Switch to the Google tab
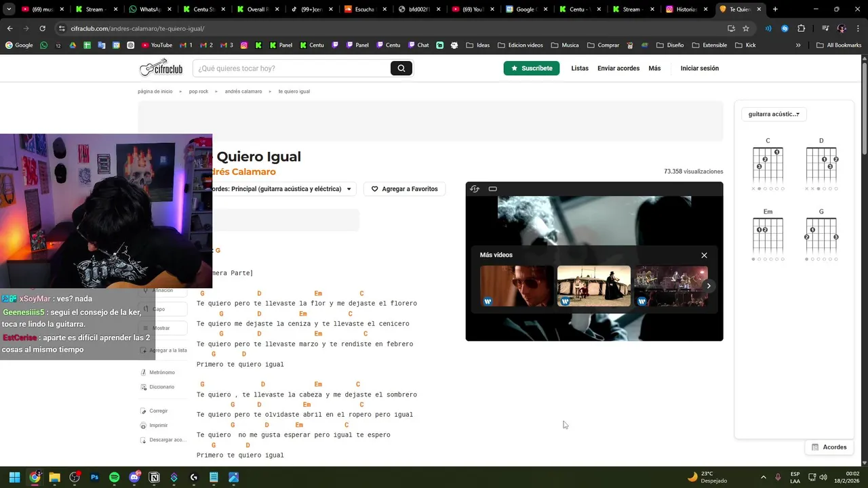The width and height of the screenshot is (868, 488). 526,9
